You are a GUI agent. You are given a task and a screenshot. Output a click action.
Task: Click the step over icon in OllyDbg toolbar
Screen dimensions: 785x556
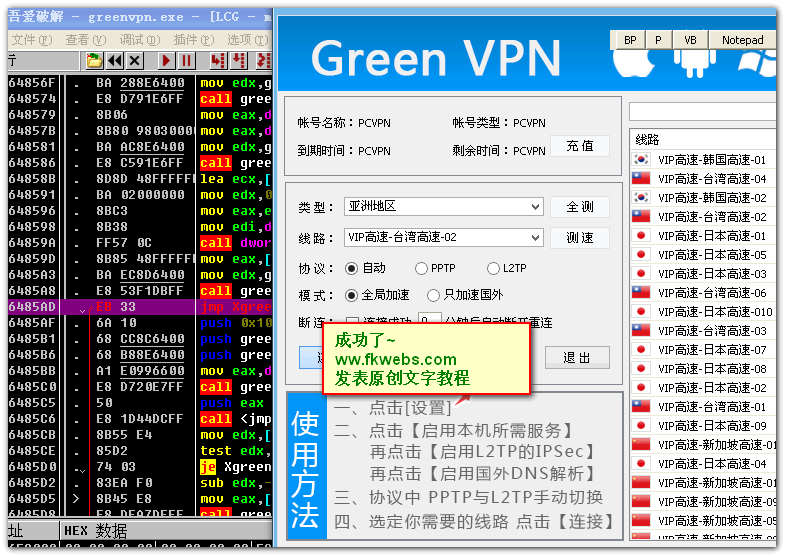click(239, 61)
